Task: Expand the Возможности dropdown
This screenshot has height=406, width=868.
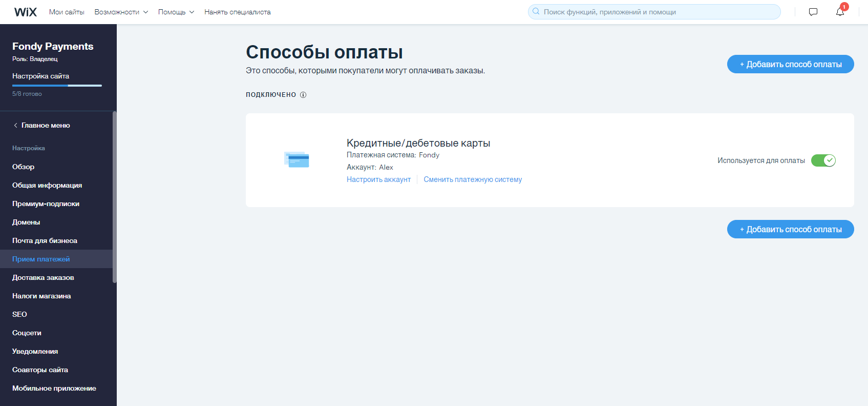Action: [121, 12]
